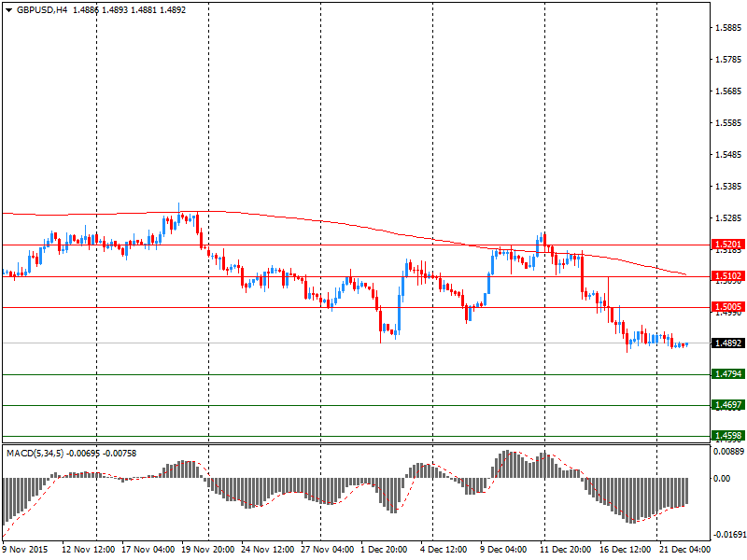Select the 9 Nov 2015 date label

pyautogui.click(x=25, y=550)
